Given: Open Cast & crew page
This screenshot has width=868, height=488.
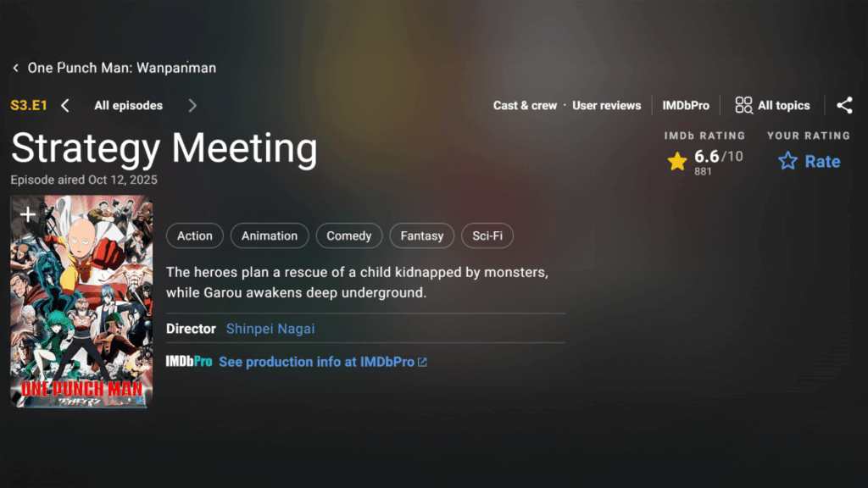Looking at the screenshot, I should (x=525, y=106).
